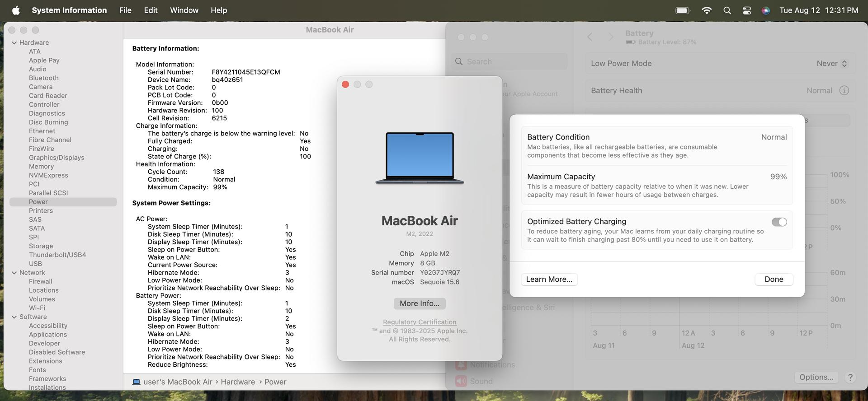
Task: Open the Help menu
Action: 219,10
